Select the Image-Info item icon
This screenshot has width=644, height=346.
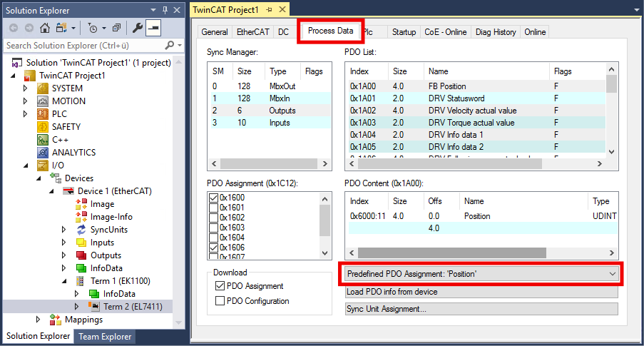click(x=81, y=217)
